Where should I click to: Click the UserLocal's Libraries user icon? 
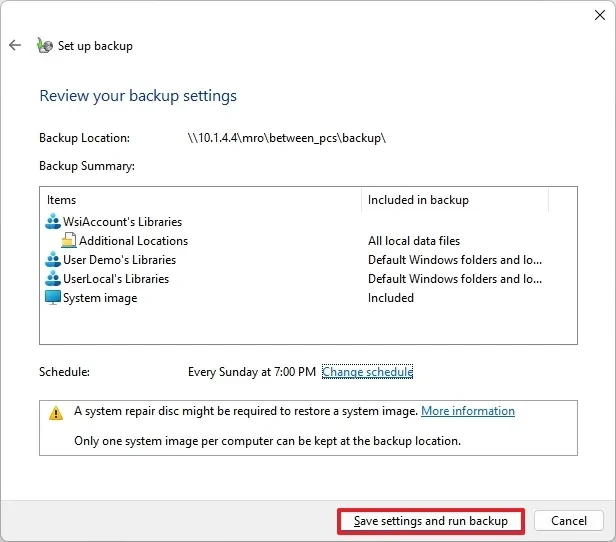click(53, 279)
